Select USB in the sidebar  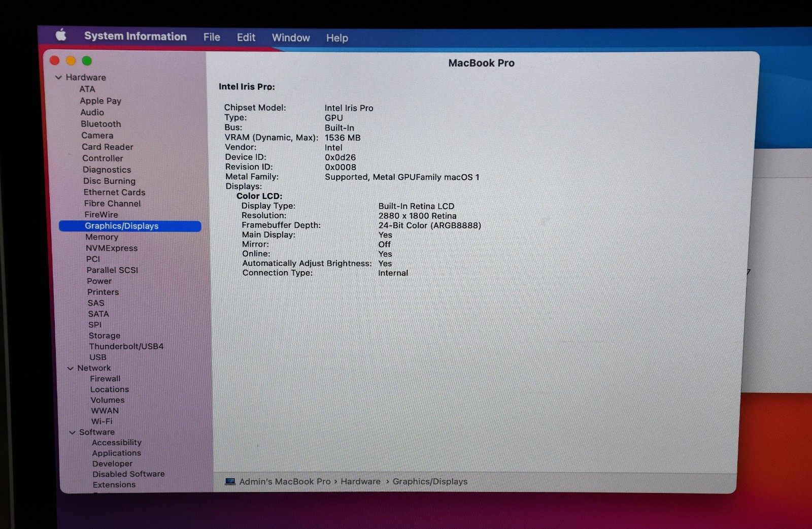98,357
